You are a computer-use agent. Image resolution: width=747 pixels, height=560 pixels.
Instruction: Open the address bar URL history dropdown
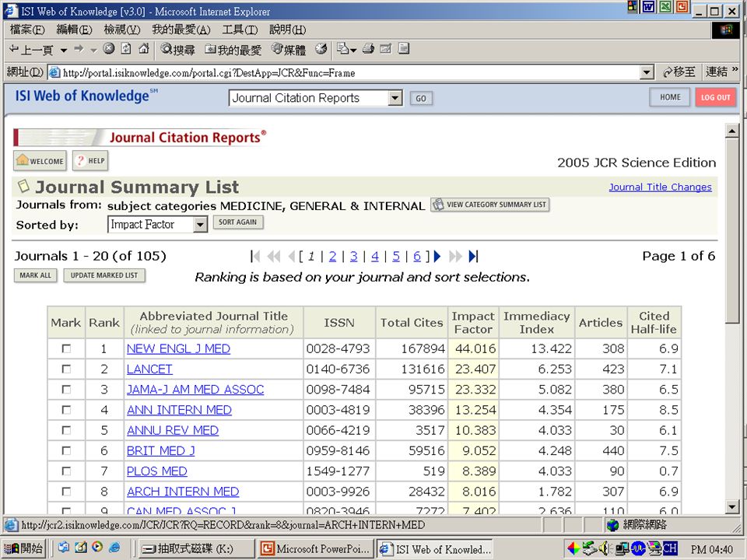(x=647, y=72)
